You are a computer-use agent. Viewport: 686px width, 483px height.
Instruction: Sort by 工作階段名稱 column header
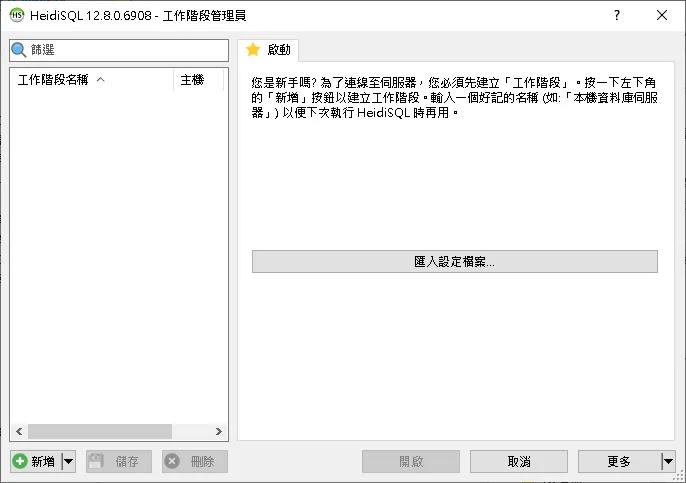(x=91, y=80)
